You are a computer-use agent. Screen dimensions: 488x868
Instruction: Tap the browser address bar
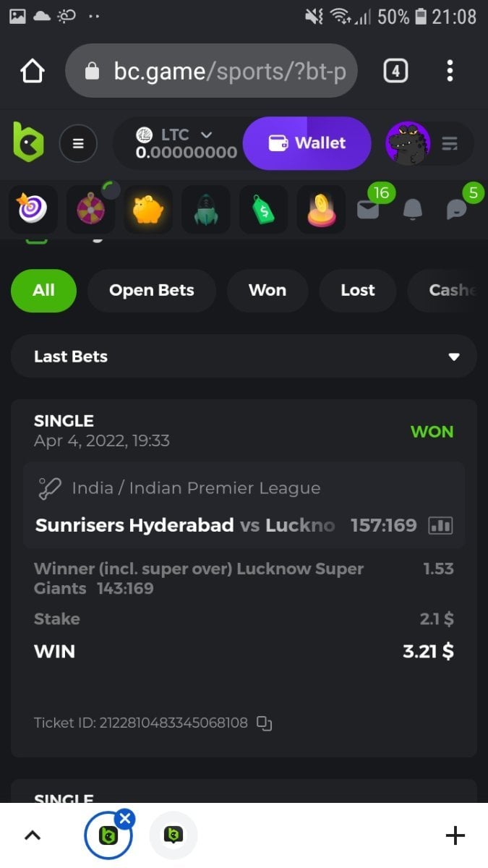(211, 71)
